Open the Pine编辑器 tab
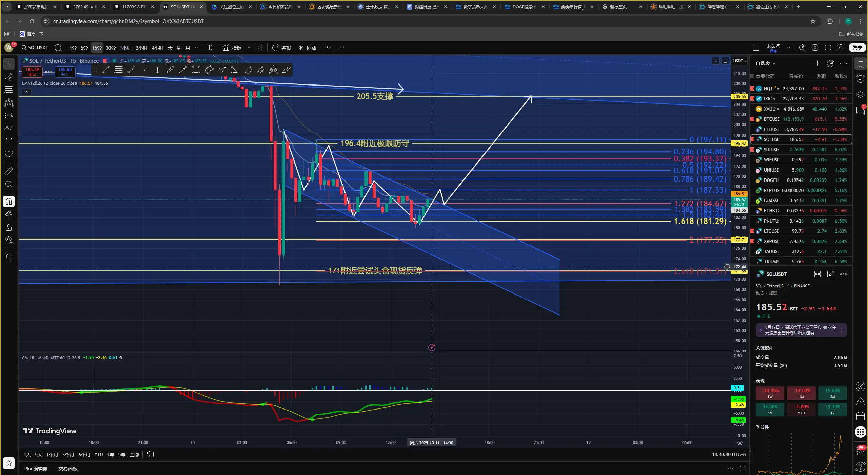Image resolution: width=868 pixels, height=475 pixels. pos(36,469)
